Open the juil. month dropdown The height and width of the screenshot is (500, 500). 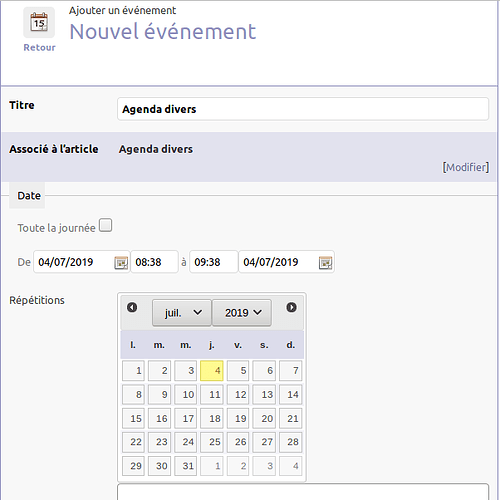click(x=182, y=313)
